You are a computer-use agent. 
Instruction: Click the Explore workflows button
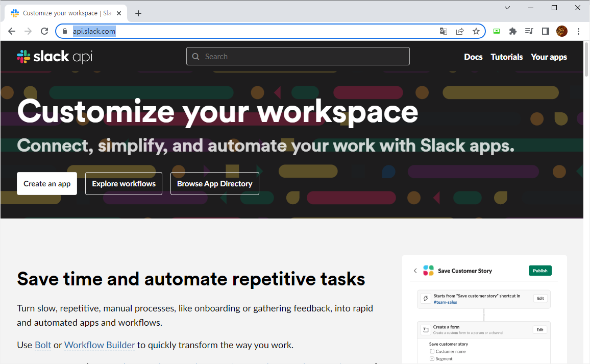(x=124, y=184)
